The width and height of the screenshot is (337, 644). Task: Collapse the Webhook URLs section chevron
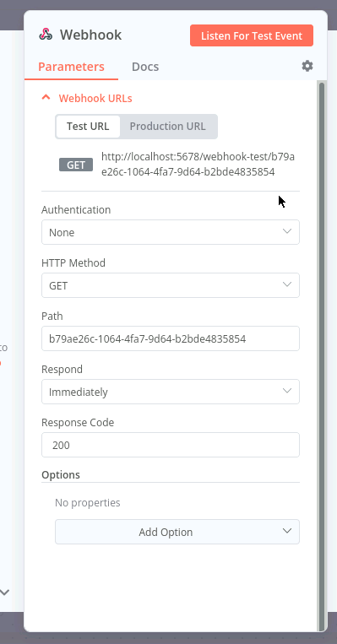click(46, 98)
